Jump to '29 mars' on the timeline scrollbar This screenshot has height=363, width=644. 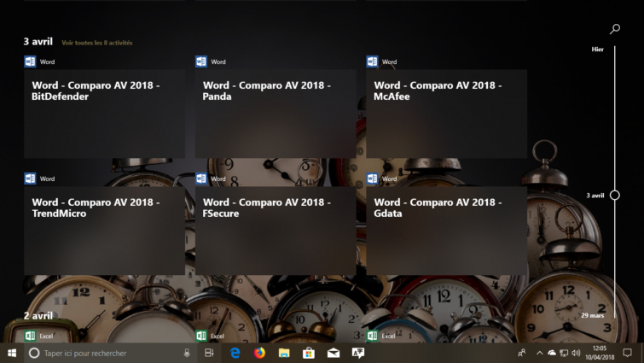[x=593, y=315]
